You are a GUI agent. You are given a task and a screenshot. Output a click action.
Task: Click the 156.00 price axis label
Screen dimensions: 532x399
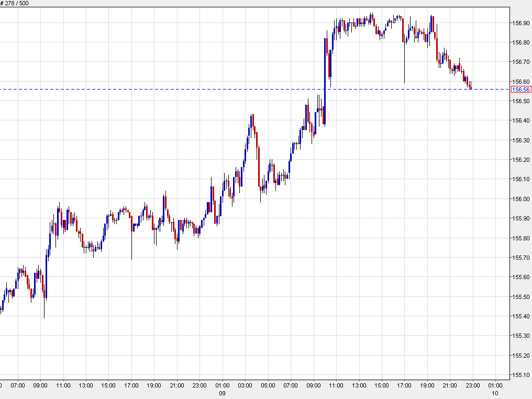(520, 199)
